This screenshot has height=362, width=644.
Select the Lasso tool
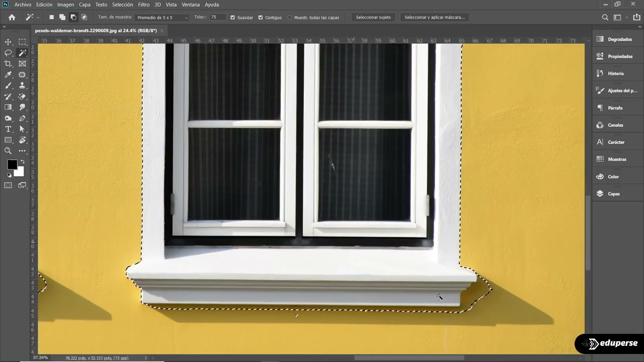tap(8, 53)
